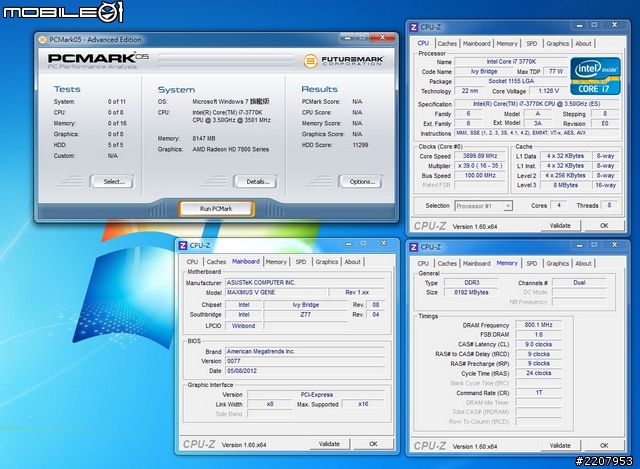Click motherboard Model field MAXIMUS V GENE
Viewport: 640px width, 469px height.
pyautogui.click(x=276, y=293)
